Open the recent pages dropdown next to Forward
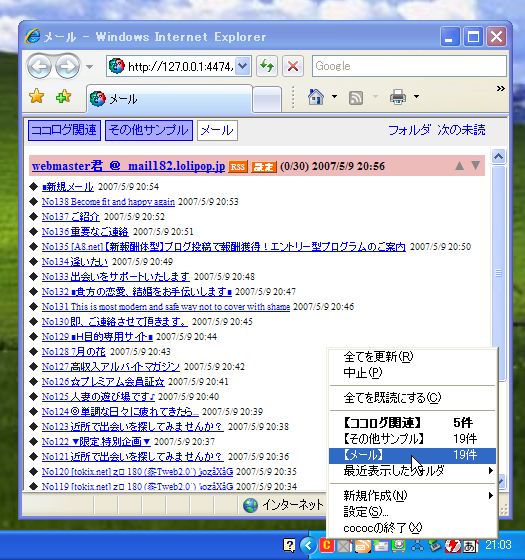Image resolution: width=525 pixels, height=560 pixels. pos(90,66)
